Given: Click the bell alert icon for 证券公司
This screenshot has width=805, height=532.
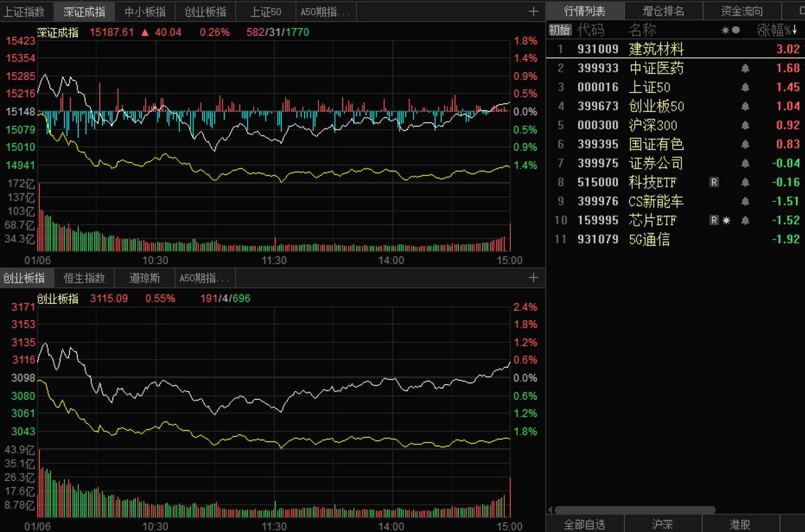Looking at the screenshot, I should pyautogui.click(x=745, y=163).
